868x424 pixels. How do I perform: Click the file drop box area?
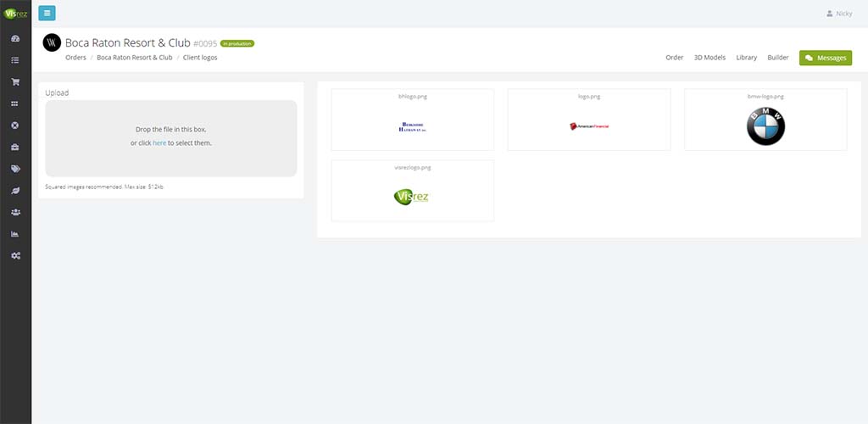171,138
